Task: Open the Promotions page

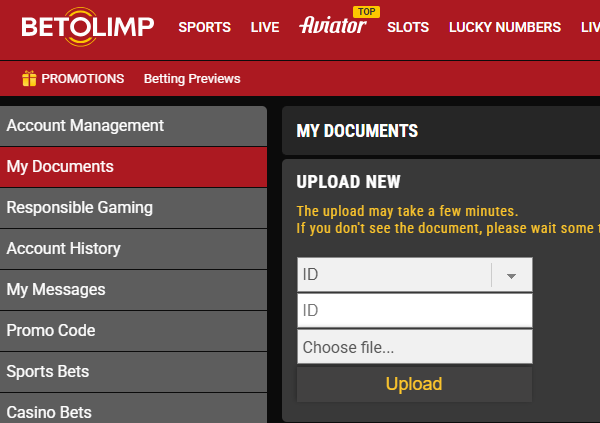Action: pyautogui.click(x=83, y=78)
